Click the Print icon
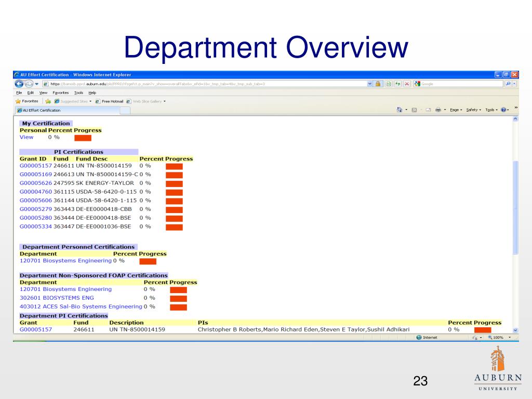Image resolution: width=532 pixels, height=399 pixels. pyautogui.click(x=438, y=110)
